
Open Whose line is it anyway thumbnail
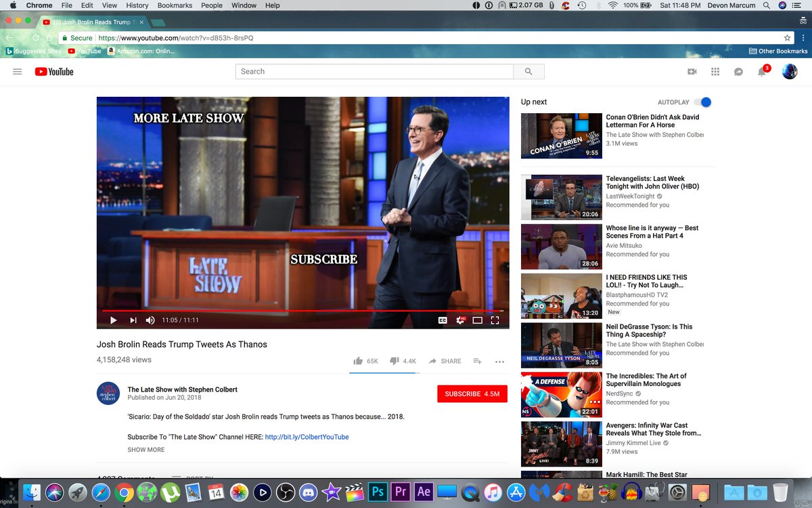[561, 247]
